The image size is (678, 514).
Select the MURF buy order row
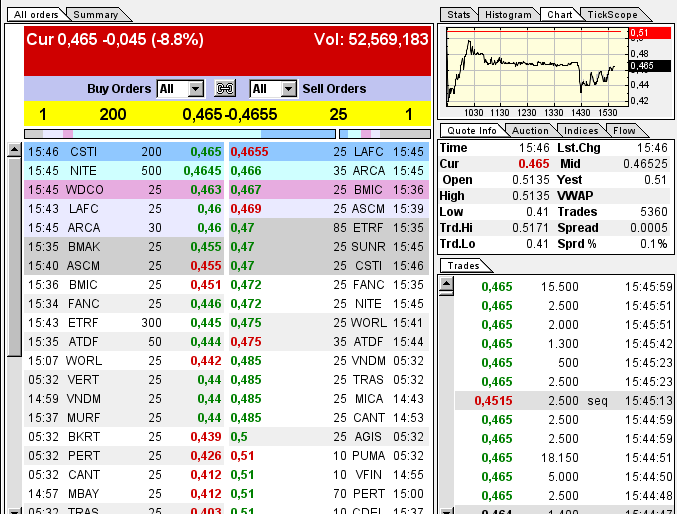pos(124,418)
